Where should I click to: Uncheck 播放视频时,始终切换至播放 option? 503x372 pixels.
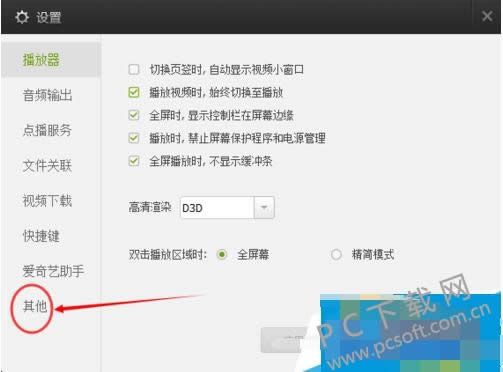(x=134, y=92)
